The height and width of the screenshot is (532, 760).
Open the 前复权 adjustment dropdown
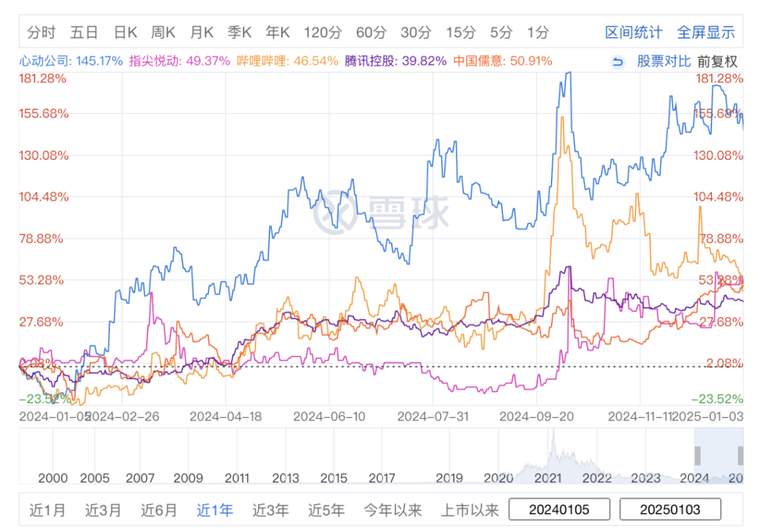[717, 61]
